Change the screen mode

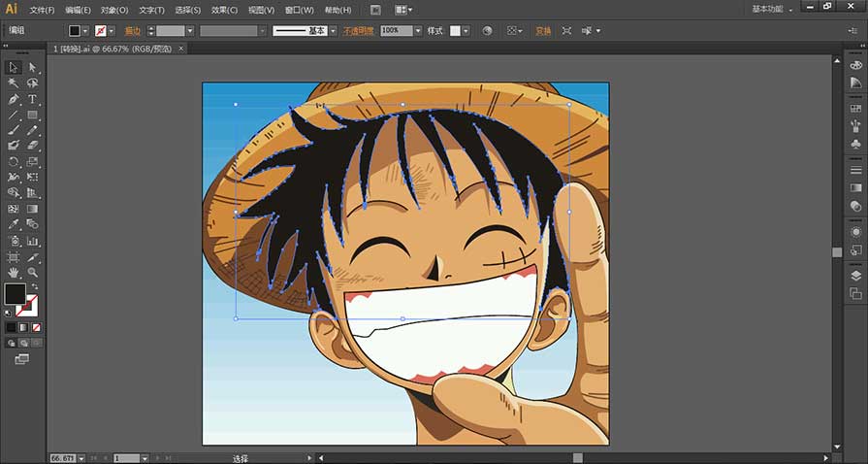pyautogui.click(x=21, y=358)
